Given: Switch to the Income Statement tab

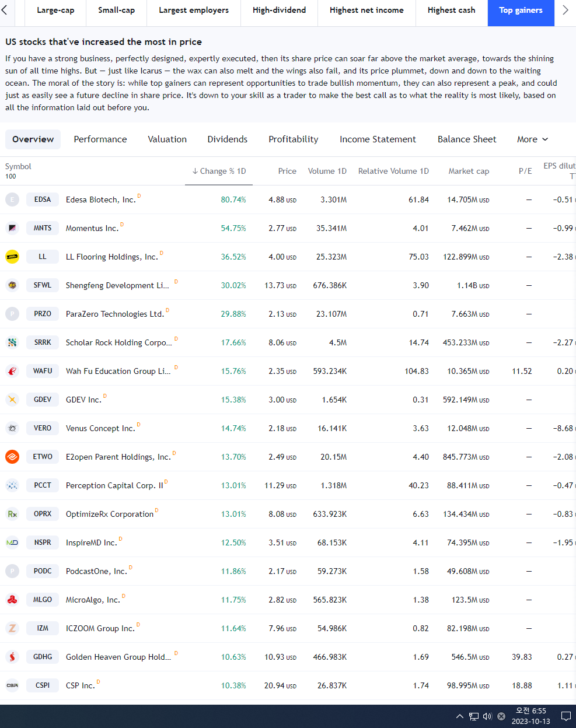Looking at the screenshot, I should 378,139.
